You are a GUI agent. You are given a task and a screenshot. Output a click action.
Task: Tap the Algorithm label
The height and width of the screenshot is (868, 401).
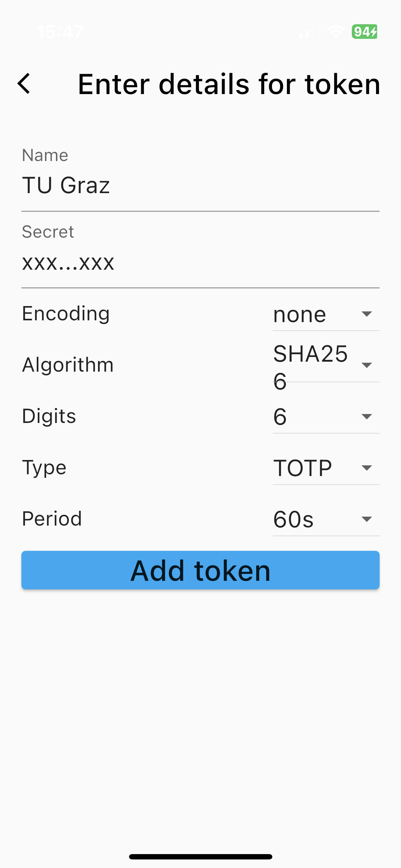(x=68, y=365)
